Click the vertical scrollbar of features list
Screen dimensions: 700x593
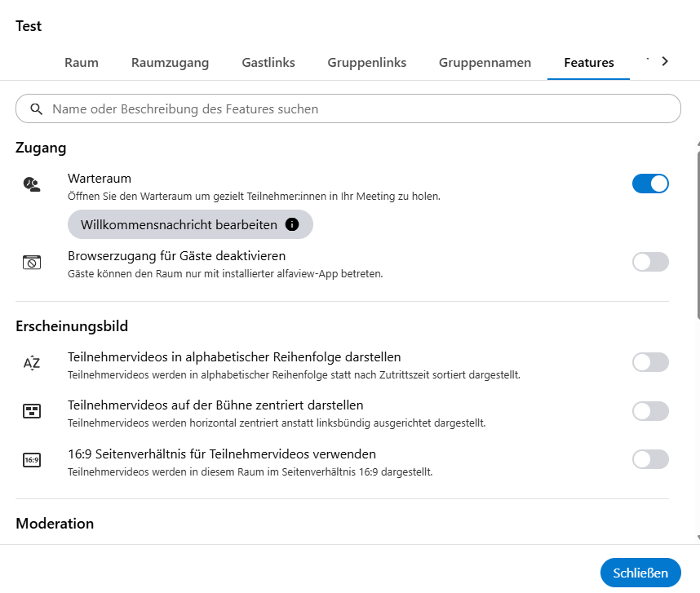698,237
